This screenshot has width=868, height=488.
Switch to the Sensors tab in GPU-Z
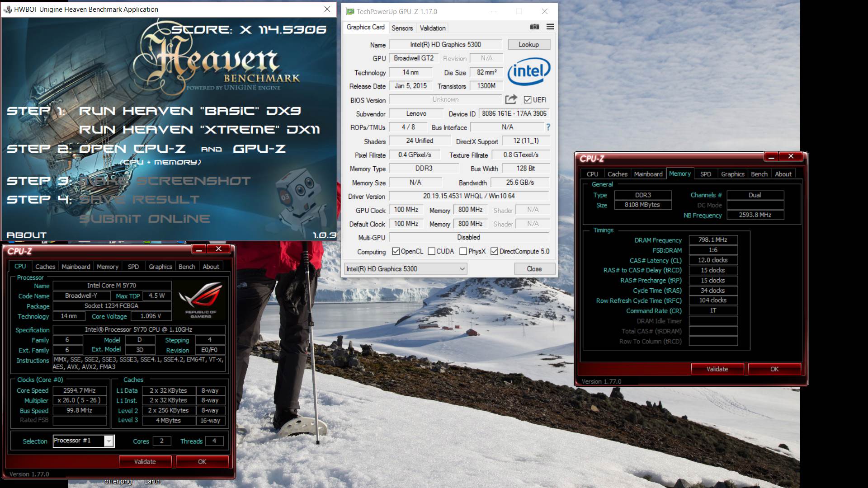click(x=402, y=28)
